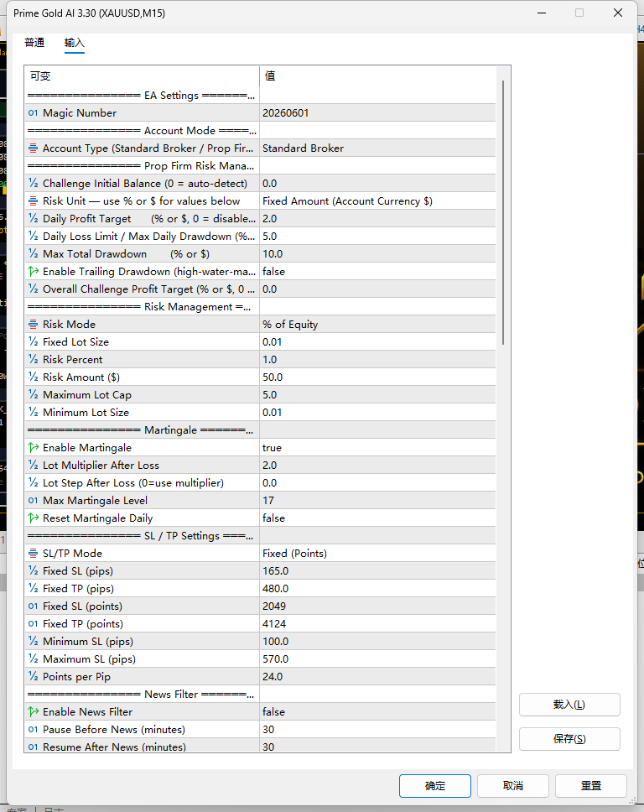Select the Fixed SL (pips) value 165.0
The height and width of the screenshot is (812, 644).
click(x=377, y=570)
